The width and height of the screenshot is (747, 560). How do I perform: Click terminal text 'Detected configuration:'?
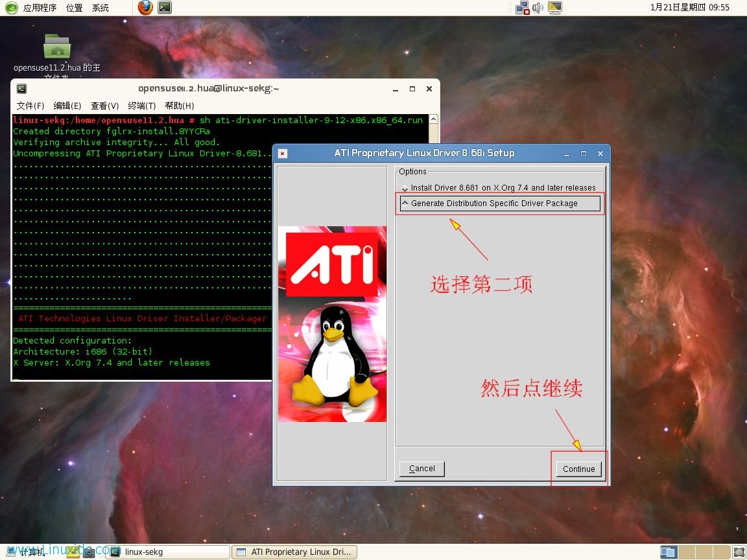tap(73, 340)
